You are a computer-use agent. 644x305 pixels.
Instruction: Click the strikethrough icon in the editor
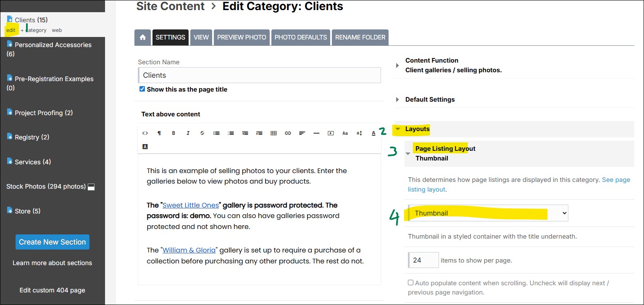[x=202, y=133]
